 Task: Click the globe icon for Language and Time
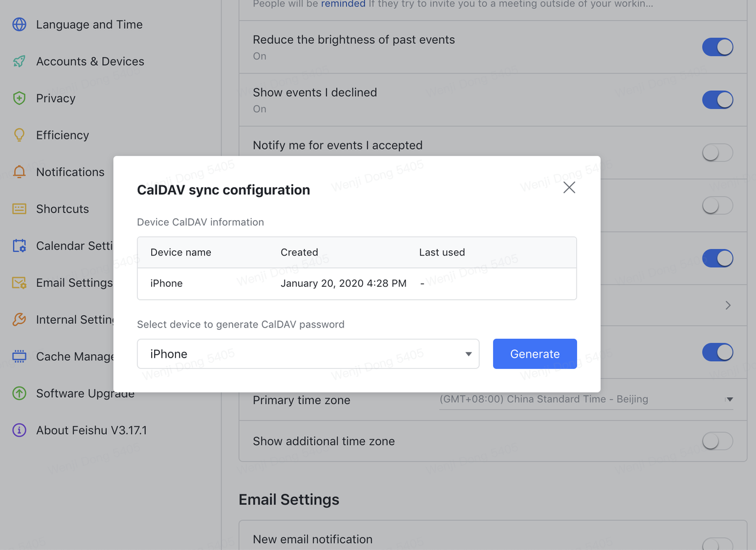pos(19,24)
